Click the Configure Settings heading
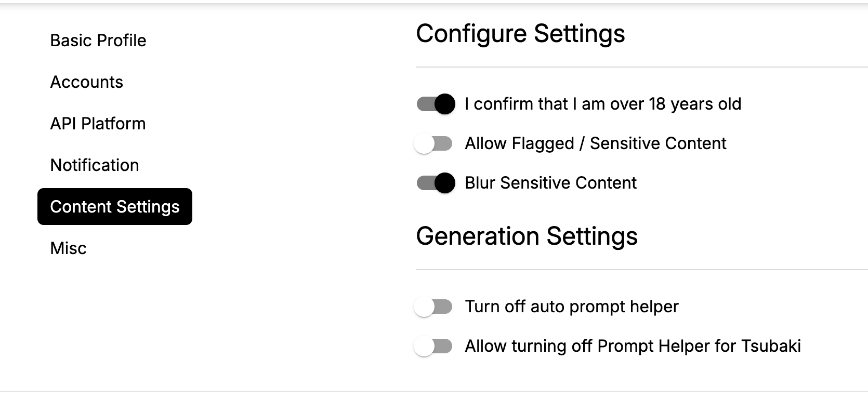 [x=520, y=34]
